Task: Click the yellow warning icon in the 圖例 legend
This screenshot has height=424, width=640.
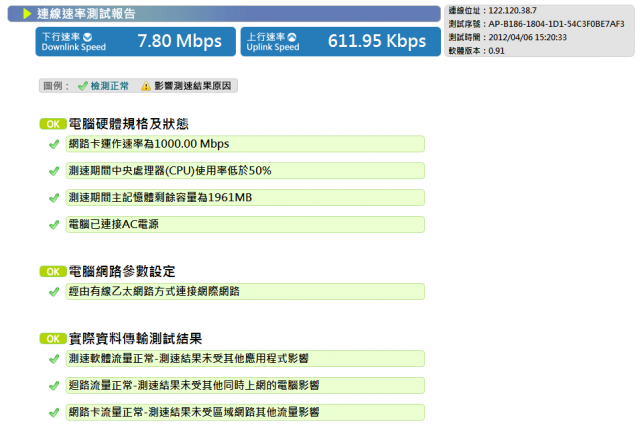Action: coord(146,86)
